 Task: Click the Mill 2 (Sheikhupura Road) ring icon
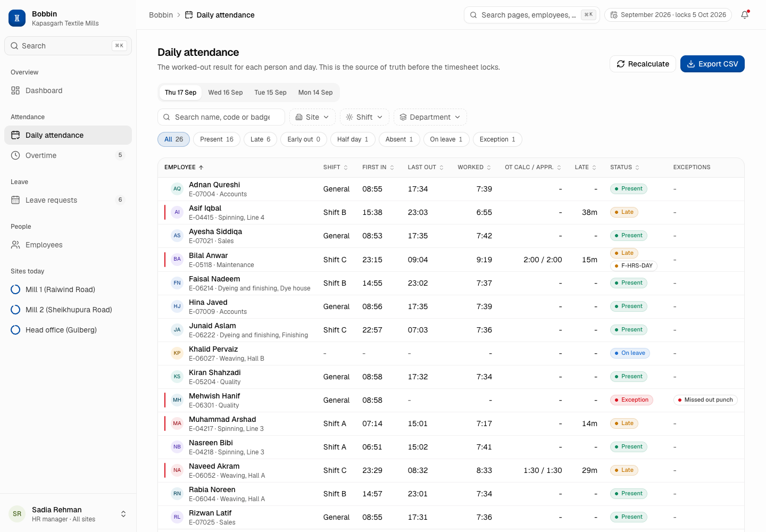(x=15, y=310)
